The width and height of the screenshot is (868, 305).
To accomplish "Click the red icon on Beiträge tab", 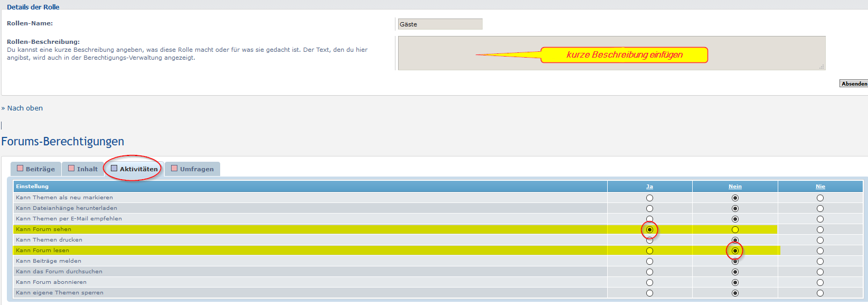I will (20, 169).
